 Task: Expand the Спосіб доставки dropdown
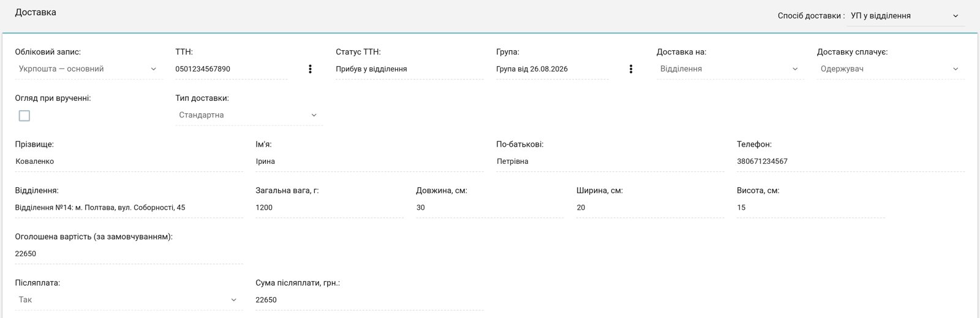pyautogui.click(x=905, y=16)
